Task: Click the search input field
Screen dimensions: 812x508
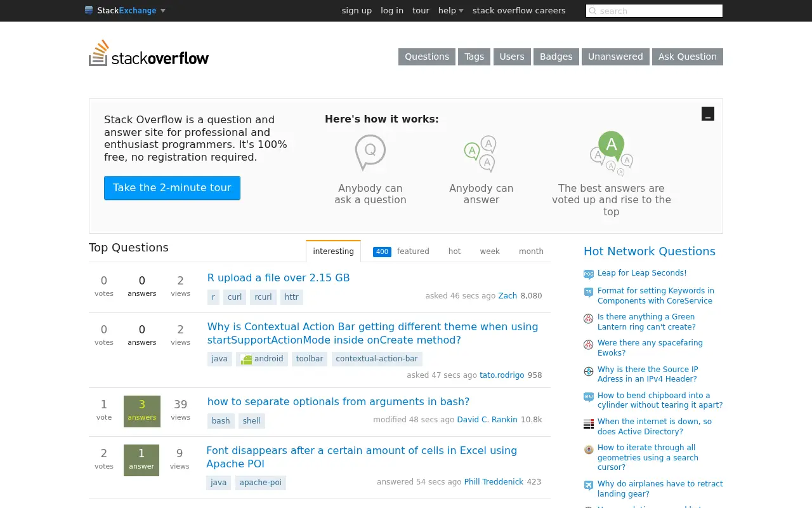Action: [x=654, y=11]
